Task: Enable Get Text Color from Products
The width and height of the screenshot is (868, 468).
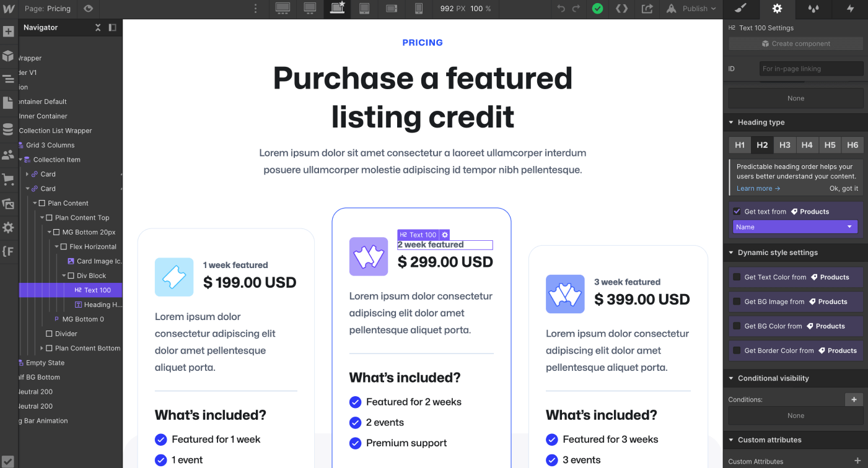Action: [x=737, y=277]
